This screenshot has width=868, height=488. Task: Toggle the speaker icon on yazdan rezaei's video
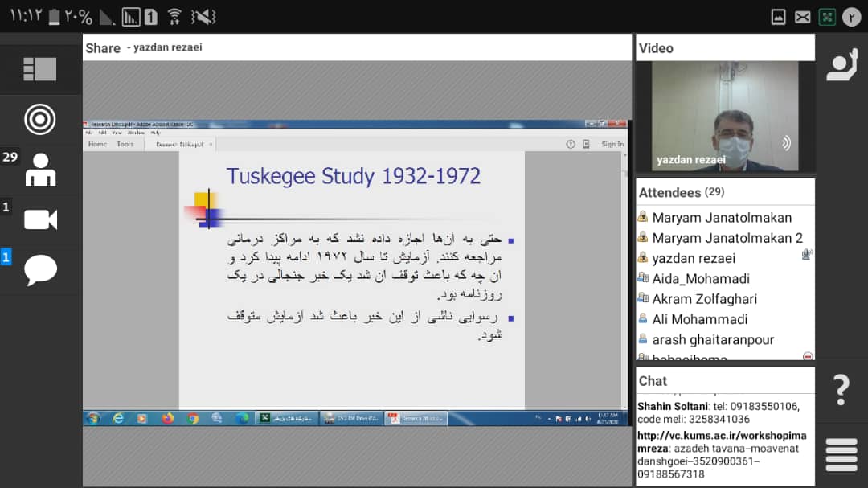tap(785, 143)
